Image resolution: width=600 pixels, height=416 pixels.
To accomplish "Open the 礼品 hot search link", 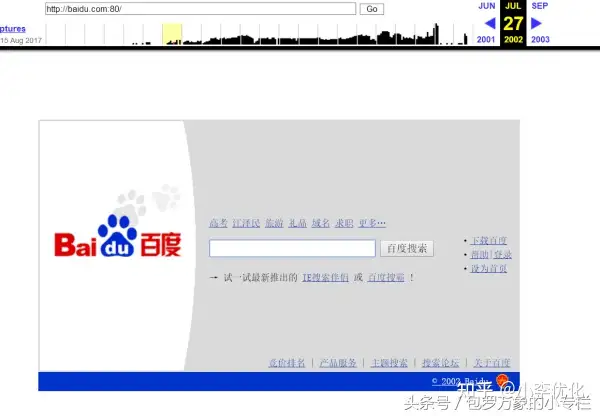I will click(x=297, y=223).
